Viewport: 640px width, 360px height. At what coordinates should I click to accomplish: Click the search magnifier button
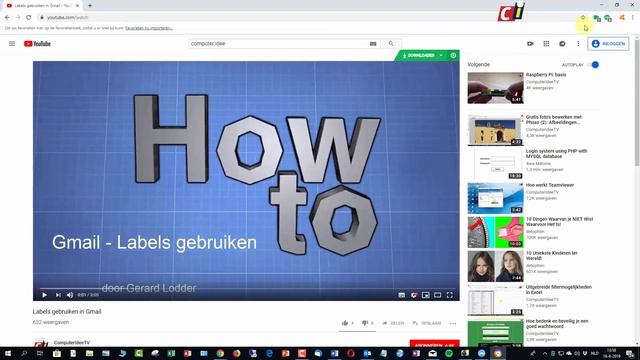click(391, 44)
